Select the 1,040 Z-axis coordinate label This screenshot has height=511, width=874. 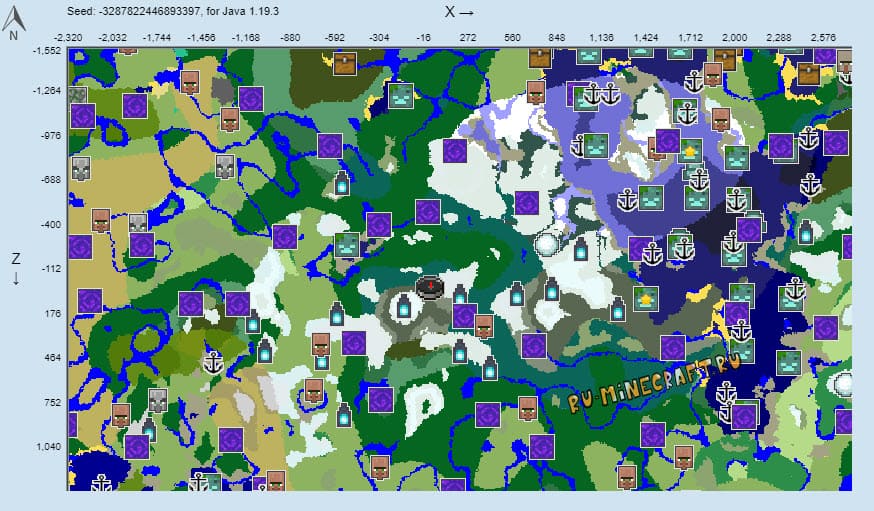(49, 446)
